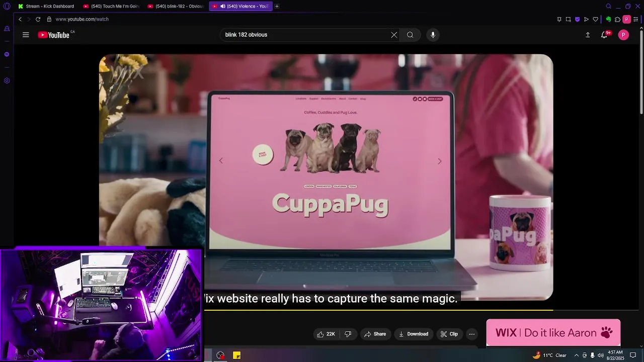Open the browser easy setup sliders icon
644x362 pixels.
point(636,19)
